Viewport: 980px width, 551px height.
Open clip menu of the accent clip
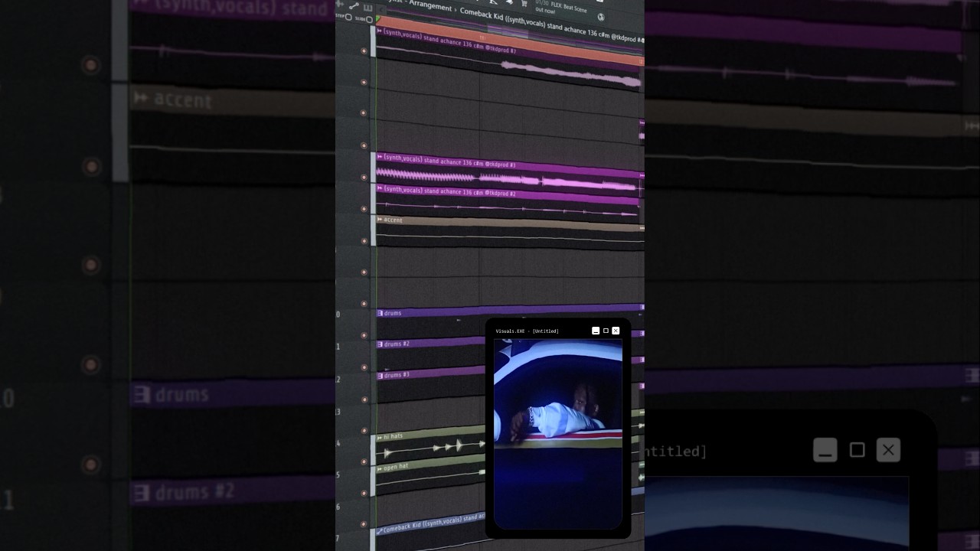click(380, 220)
